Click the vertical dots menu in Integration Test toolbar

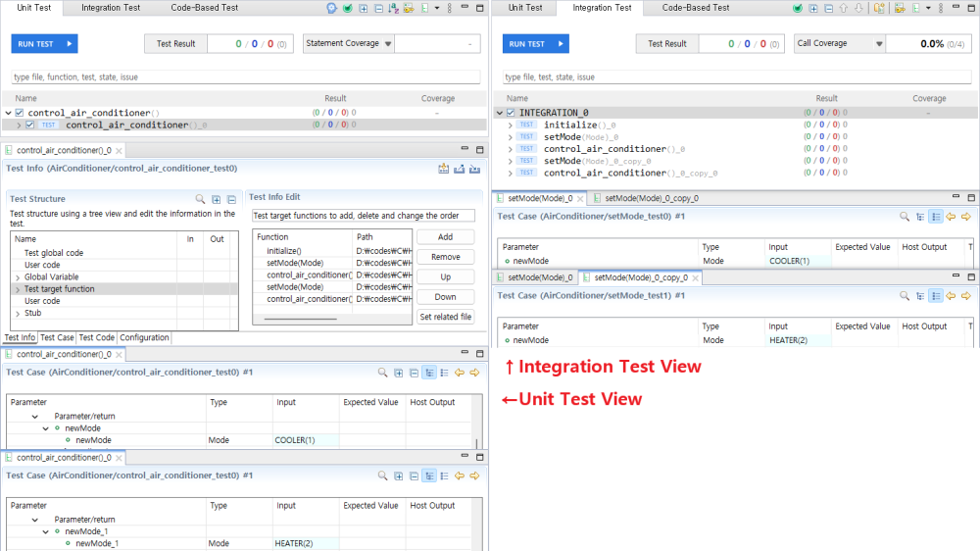point(941,8)
